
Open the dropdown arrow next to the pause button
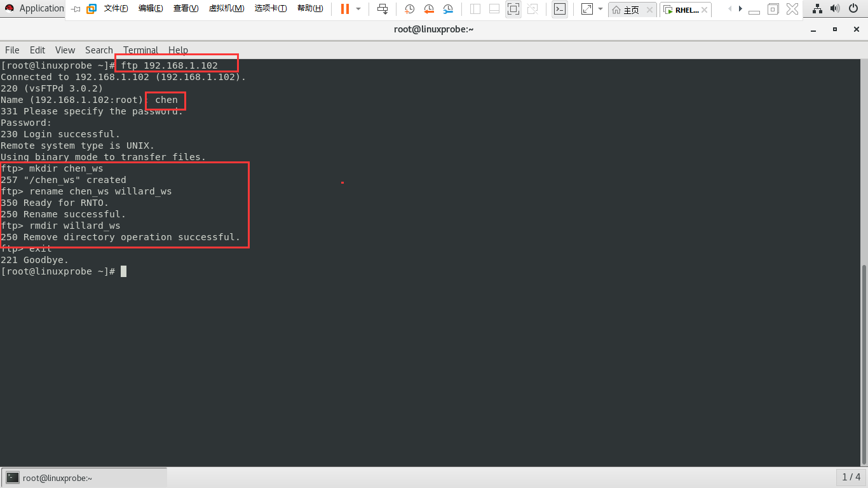coord(358,9)
